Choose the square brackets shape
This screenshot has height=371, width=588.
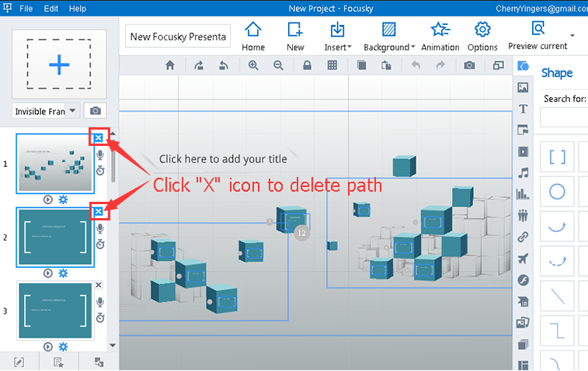[557, 157]
